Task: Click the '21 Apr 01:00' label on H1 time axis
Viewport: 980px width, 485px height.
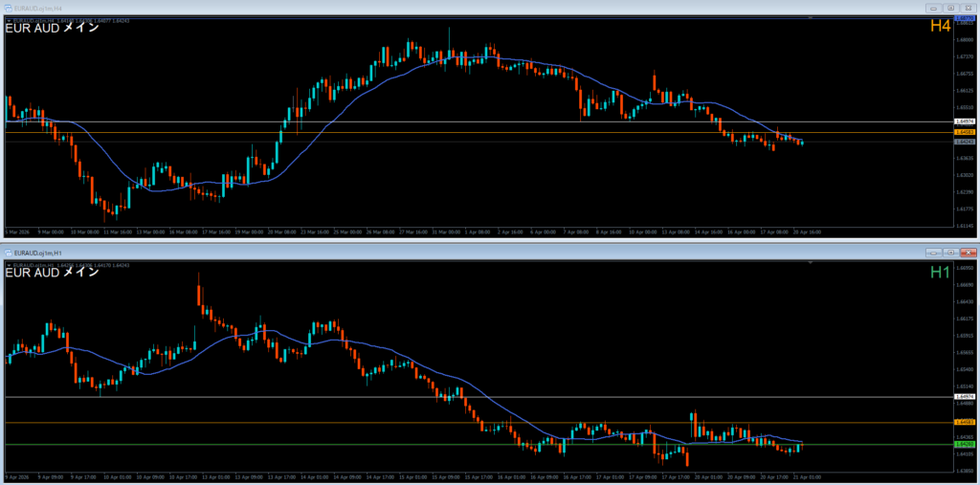Action: click(806, 477)
